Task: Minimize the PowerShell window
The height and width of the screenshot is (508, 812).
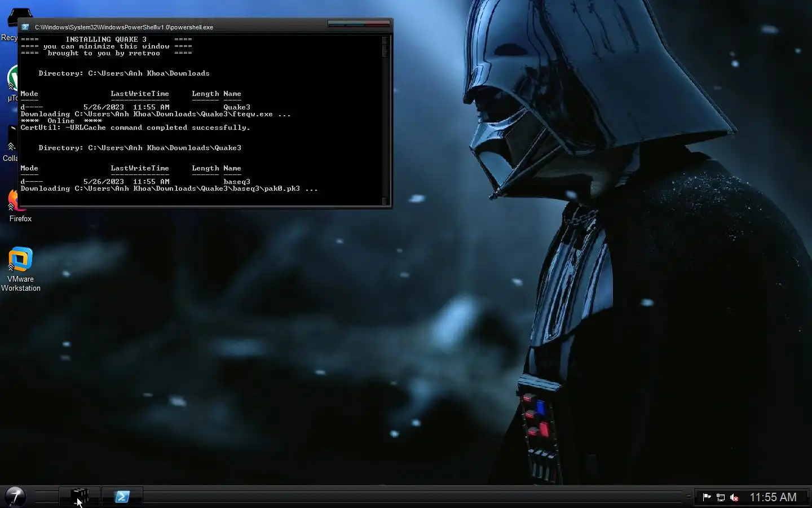Action: [337, 24]
